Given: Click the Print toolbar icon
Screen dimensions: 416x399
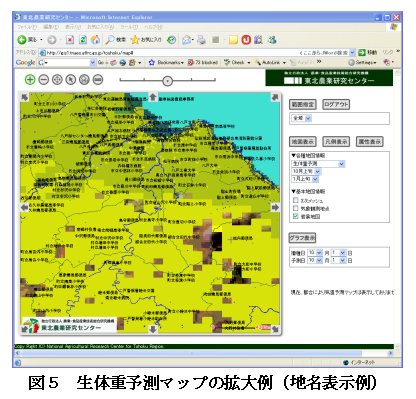Looking at the screenshot, I should pos(201,40).
